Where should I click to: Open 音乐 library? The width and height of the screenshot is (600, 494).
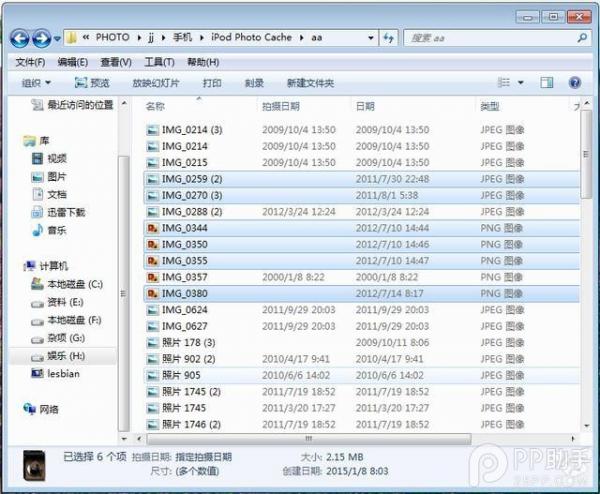[49, 230]
